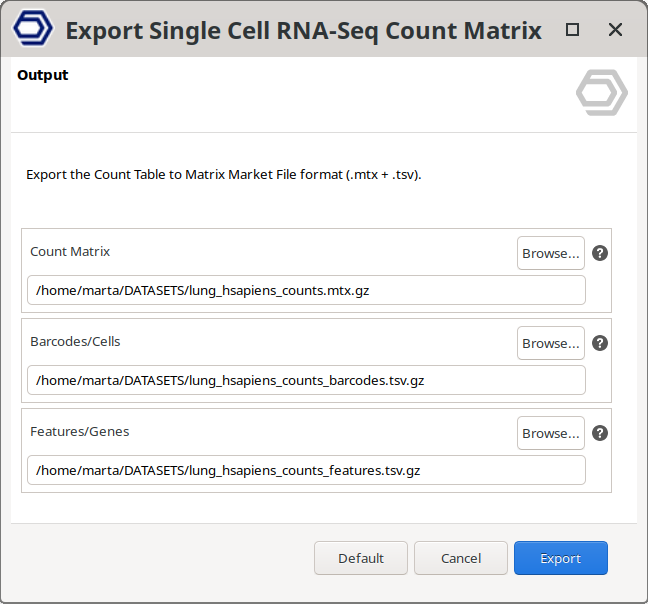Maximize the export dialog window
This screenshot has height=604, width=648.
[x=572, y=30]
